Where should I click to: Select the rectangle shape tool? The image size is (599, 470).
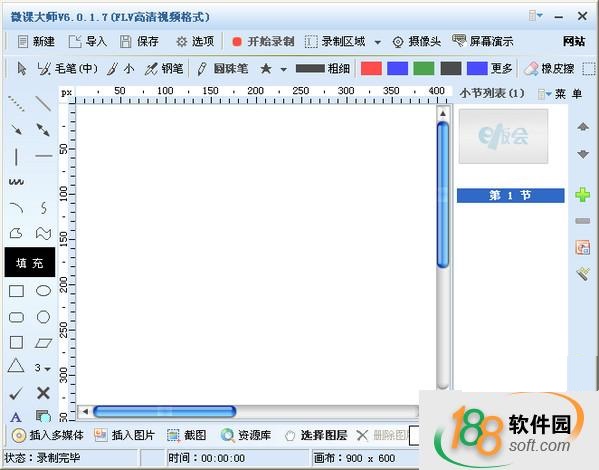[x=16, y=291]
